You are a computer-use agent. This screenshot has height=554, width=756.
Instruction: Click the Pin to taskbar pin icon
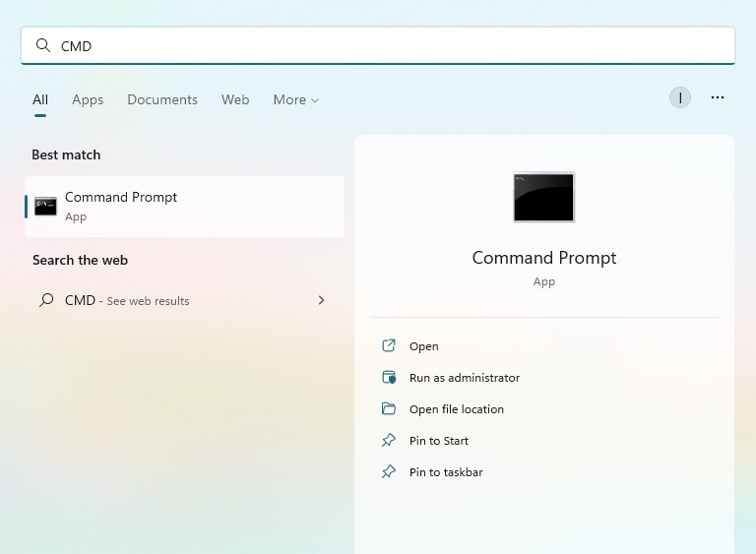click(x=389, y=471)
